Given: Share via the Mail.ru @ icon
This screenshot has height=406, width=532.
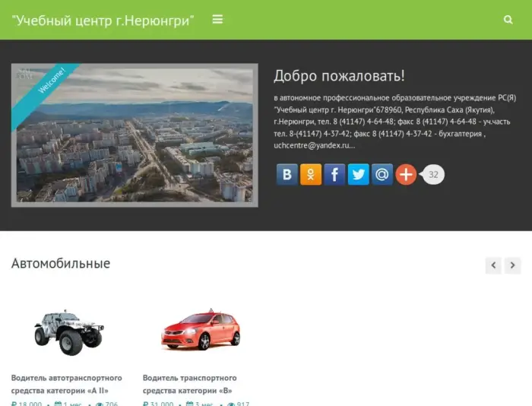Looking at the screenshot, I should tap(382, 175).
